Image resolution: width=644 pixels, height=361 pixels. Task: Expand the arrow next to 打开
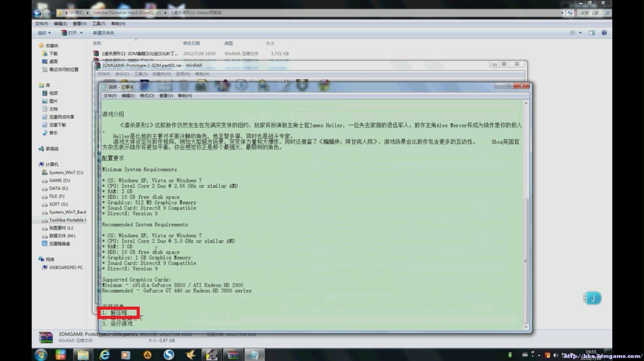81,33
